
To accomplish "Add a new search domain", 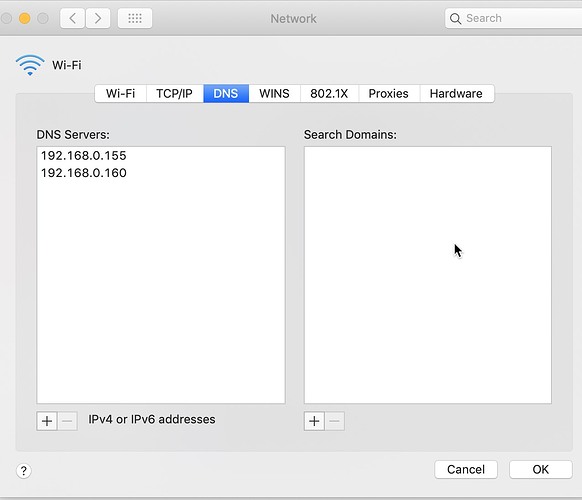I will click(x=314, y=421).
